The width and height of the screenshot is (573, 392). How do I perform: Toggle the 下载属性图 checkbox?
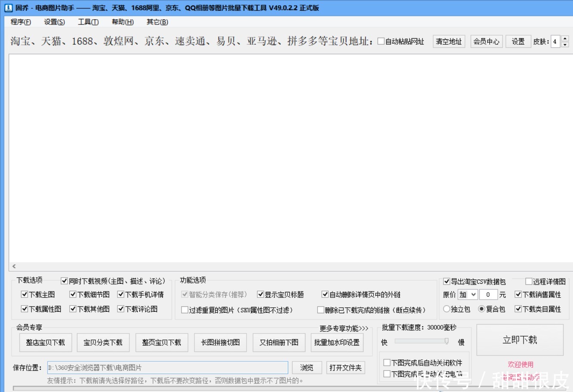pos(25,309)
